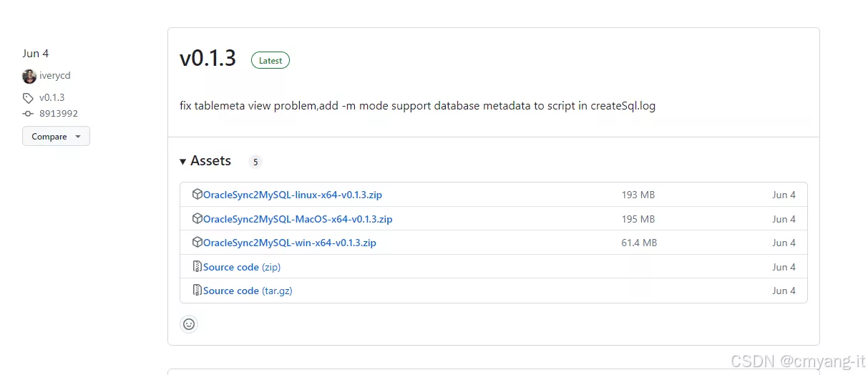Viewport: 868px width, 375px height.
Task: Download OracleSync2MySQL-MacOS-x64-v0.1.3.zip
Action: coord(298,219)
